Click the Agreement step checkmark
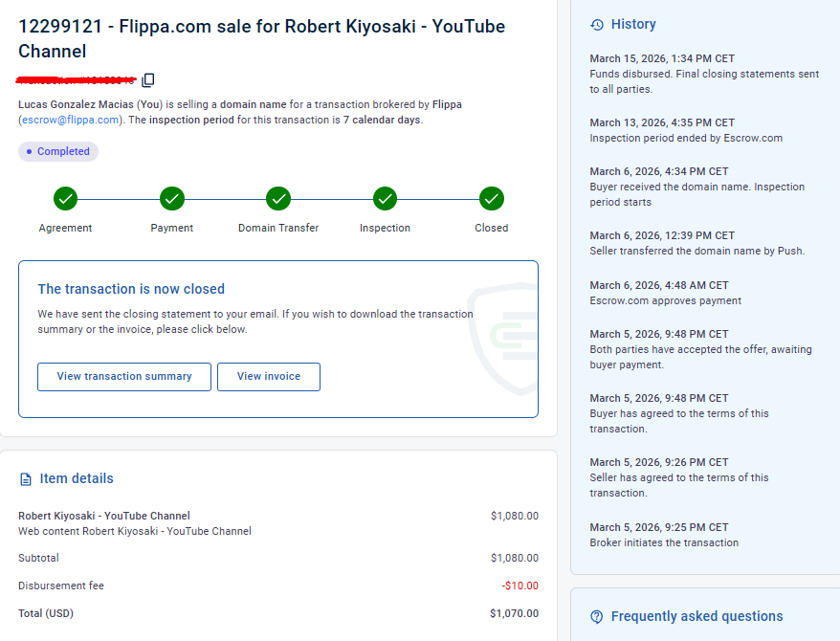Screen dimensions: 840x641 tap(65, 199)
